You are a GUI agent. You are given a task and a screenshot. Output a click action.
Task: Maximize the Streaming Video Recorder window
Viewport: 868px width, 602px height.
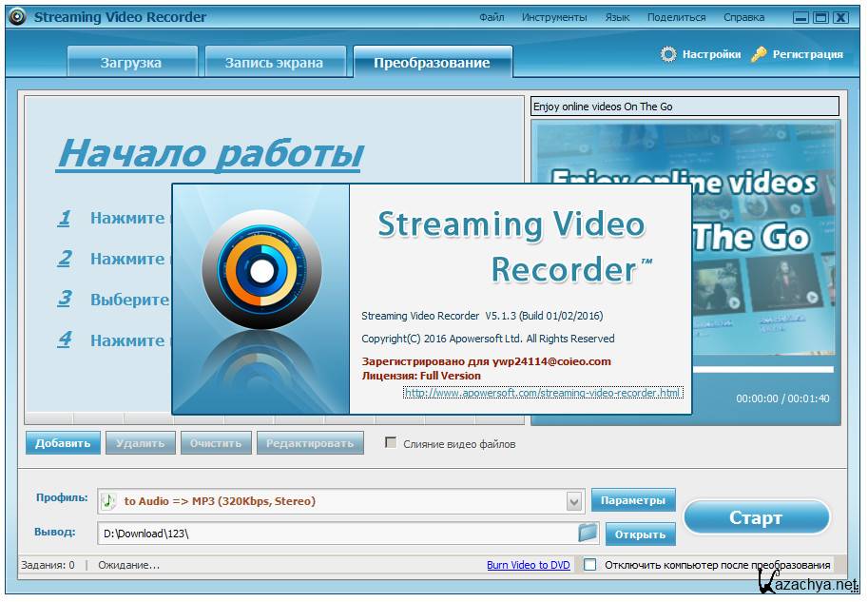(820, 17)
